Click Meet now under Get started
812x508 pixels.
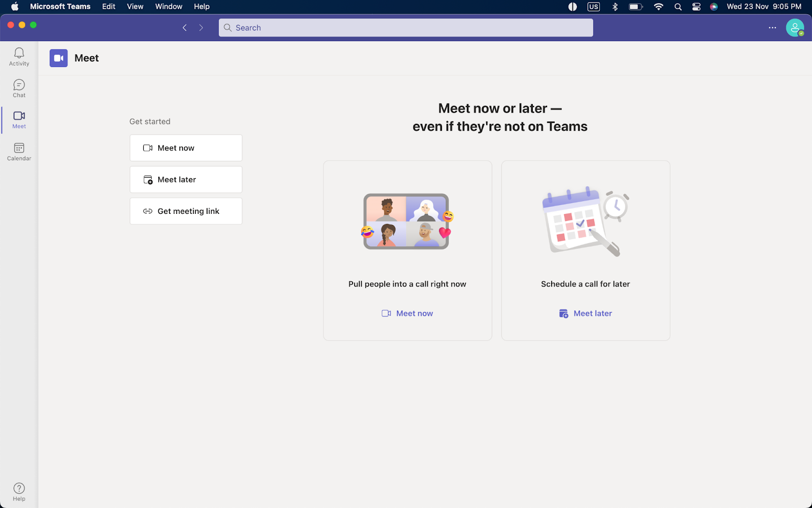(186, 148)
